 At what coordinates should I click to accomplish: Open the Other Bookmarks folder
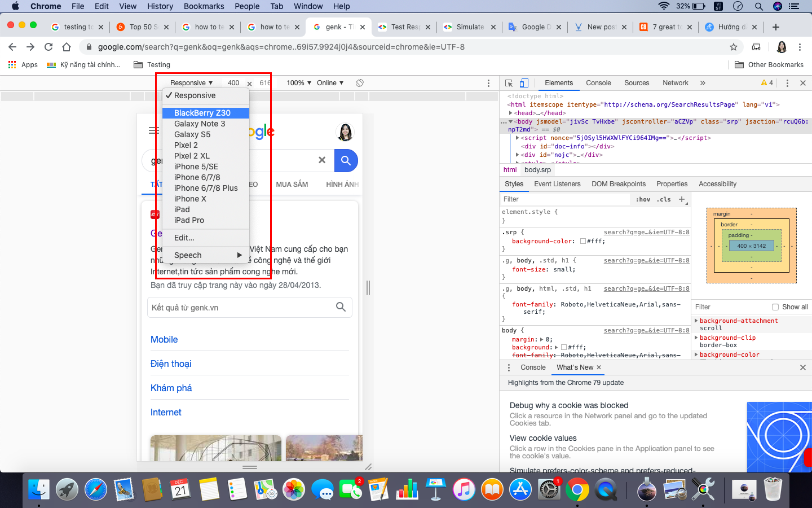(x=769, y=65)
